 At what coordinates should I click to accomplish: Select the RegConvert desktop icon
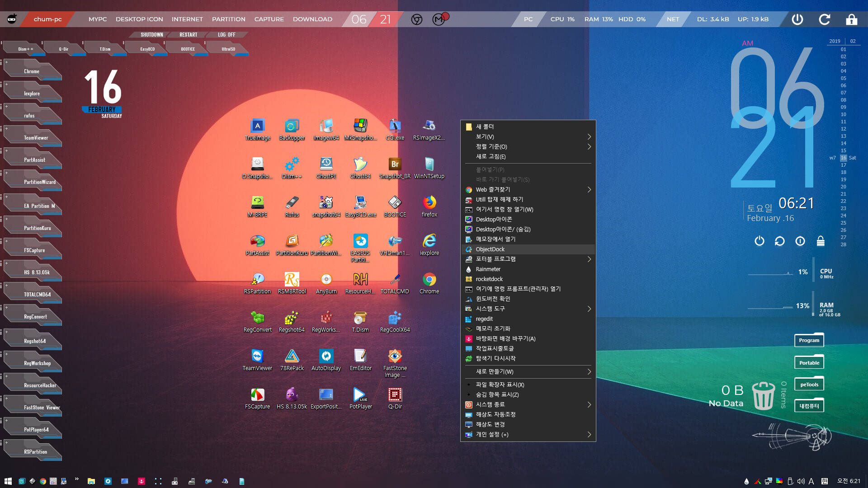point(257,322)
